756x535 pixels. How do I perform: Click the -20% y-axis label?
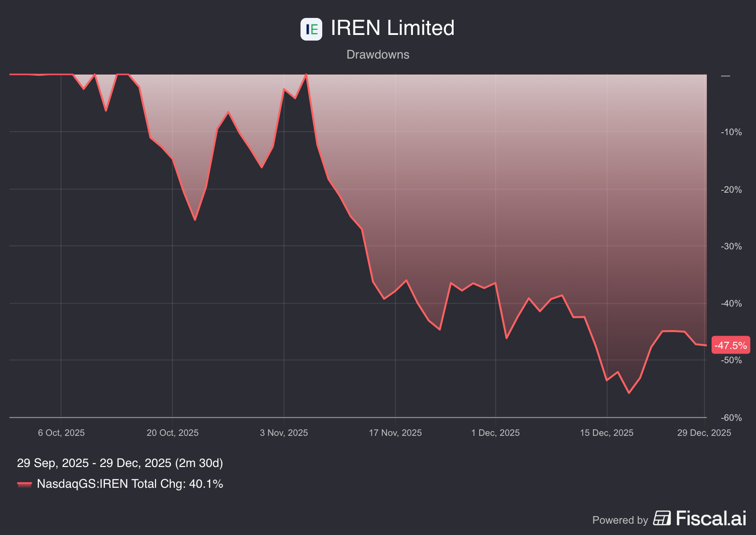(731, 190)
